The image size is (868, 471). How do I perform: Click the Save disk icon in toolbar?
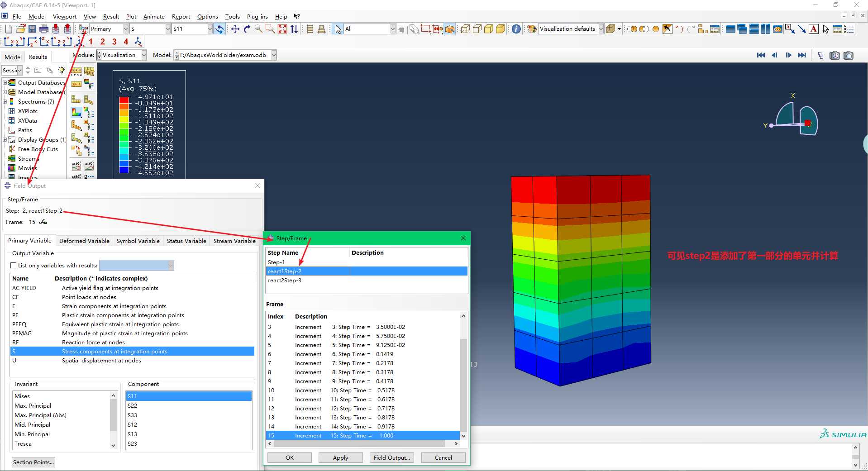32,29
